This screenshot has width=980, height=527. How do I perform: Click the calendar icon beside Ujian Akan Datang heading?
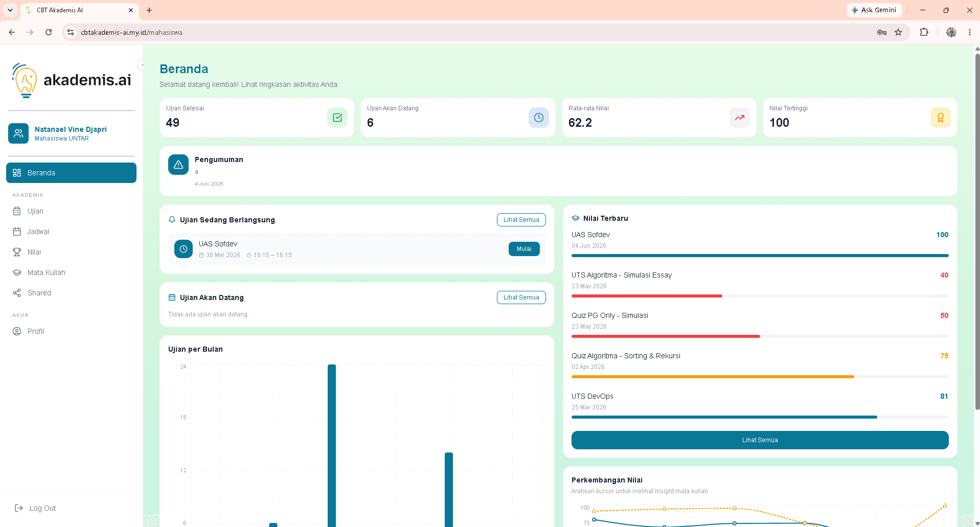(172, 297)
